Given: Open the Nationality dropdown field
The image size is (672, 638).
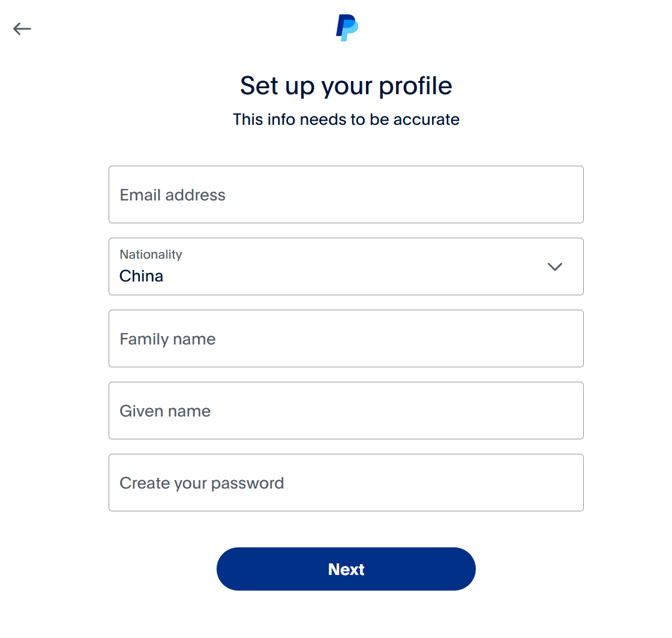Looking at the screenshot, I should coord(346,266).
